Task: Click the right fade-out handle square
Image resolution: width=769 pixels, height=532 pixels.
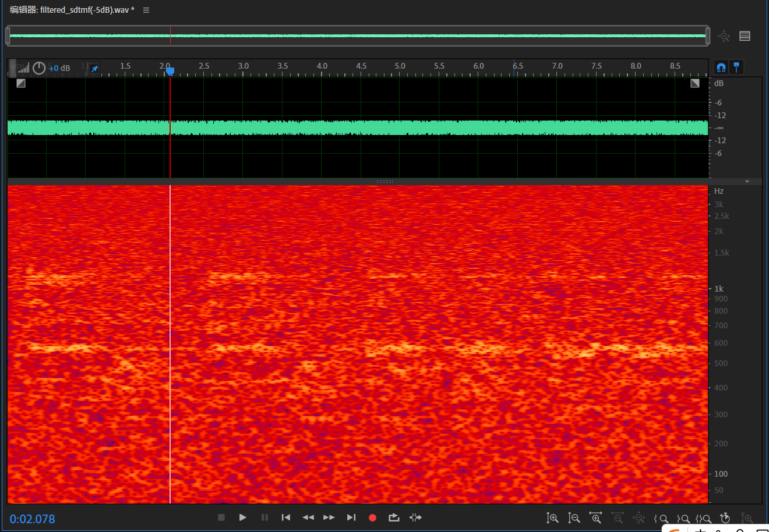Action: coord(695,83)
